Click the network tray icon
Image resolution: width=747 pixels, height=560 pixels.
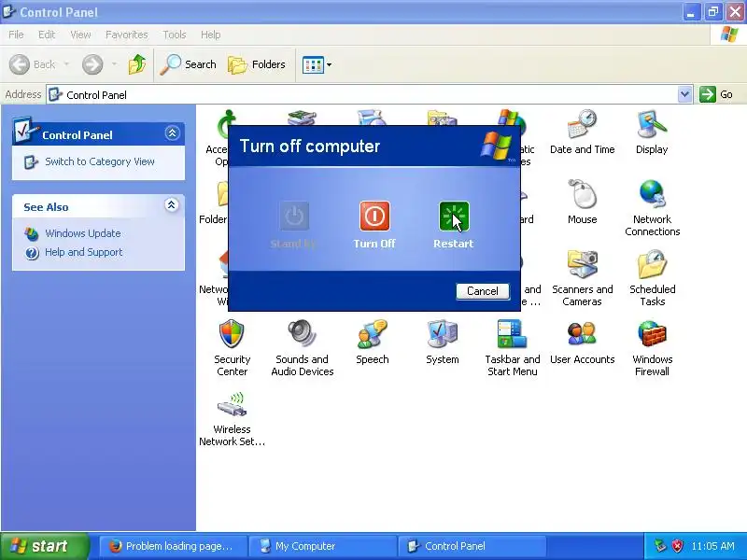point(660,546)
